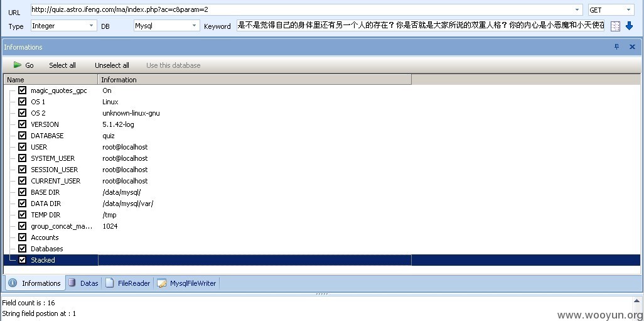Uncheck the SYSTEM_USER checkbox
Screen dimensions: 644x321
pyautogui.click(x=22, y=158)
